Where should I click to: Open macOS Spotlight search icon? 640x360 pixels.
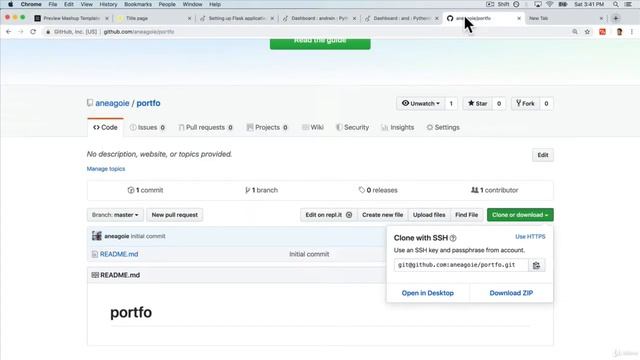click(616, 4)
